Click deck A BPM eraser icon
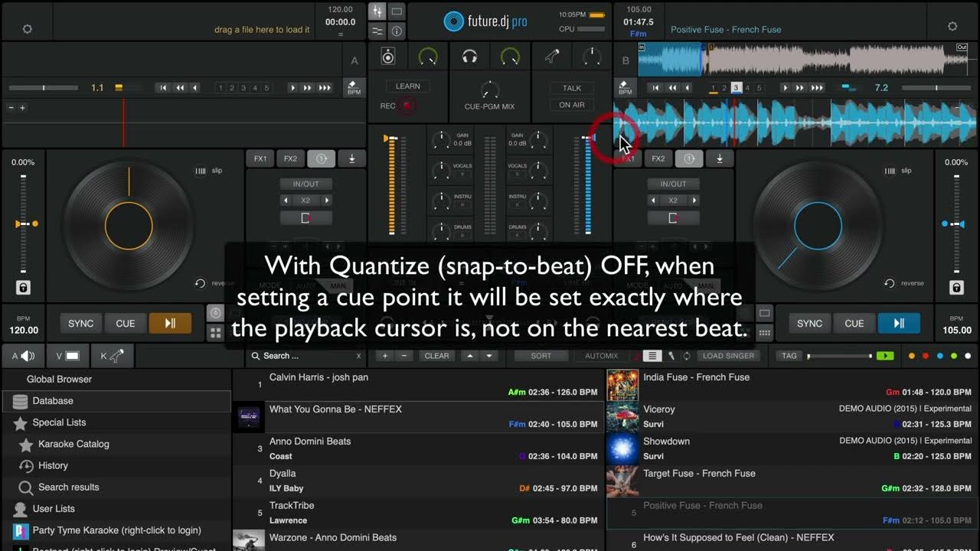The width and height of the screenshot is (980, 551). pos(354,86)
